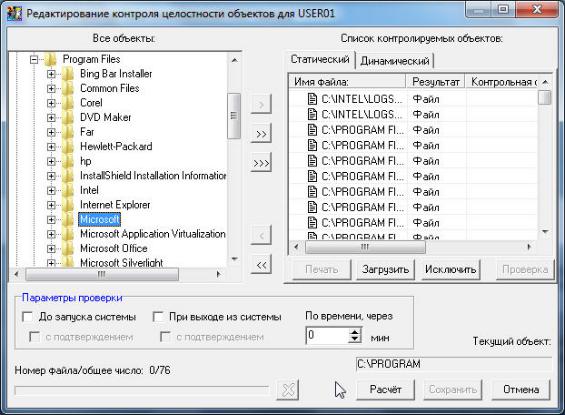Screen dimensions: 565x415
Task: Increase minutes with the spinner up arrow
Action: 355,332
